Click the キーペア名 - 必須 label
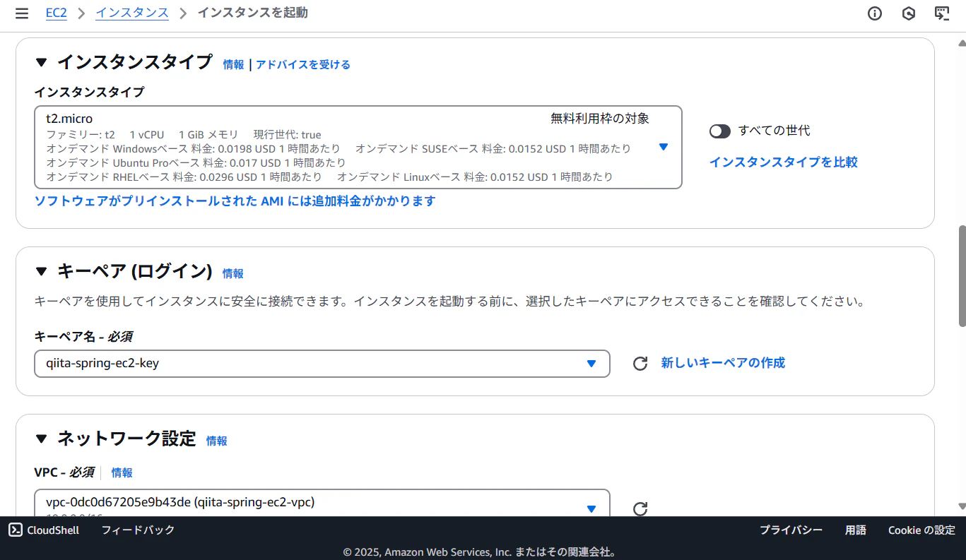This screenshot has width=966, height=560. 84,337
